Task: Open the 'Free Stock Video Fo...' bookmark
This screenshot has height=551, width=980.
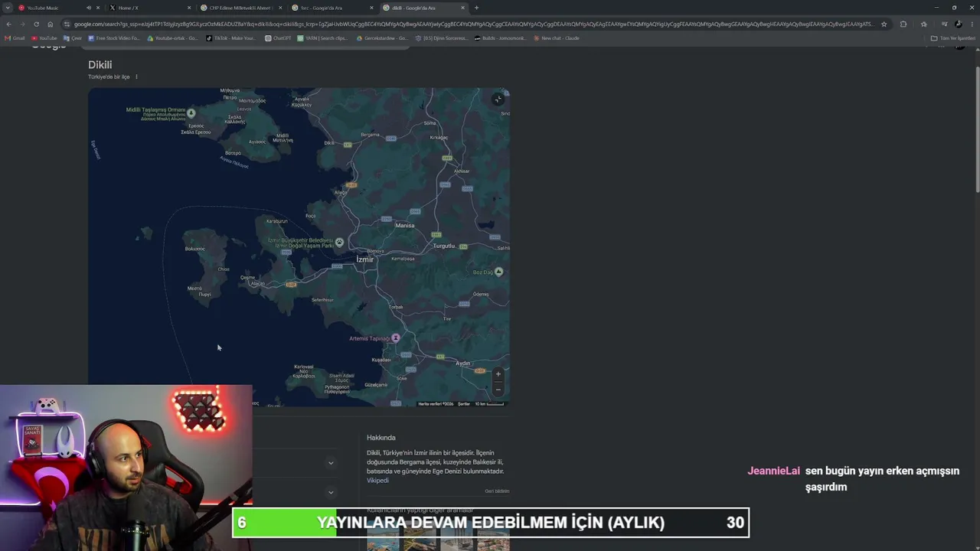Action: [x=114, y=38]
